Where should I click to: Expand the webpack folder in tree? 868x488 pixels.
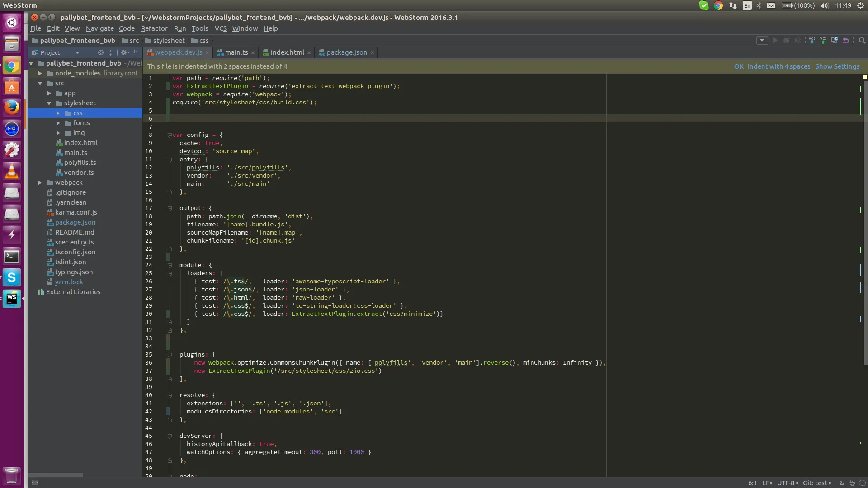40,183
